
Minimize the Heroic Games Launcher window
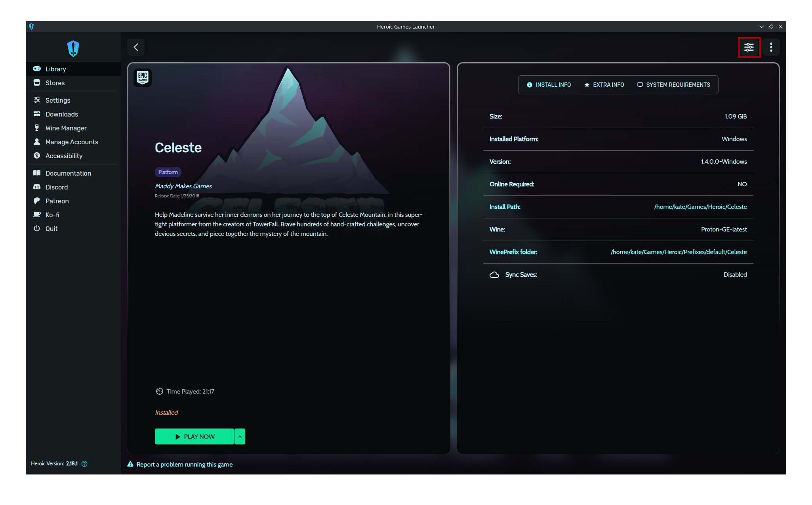(761, 27)
